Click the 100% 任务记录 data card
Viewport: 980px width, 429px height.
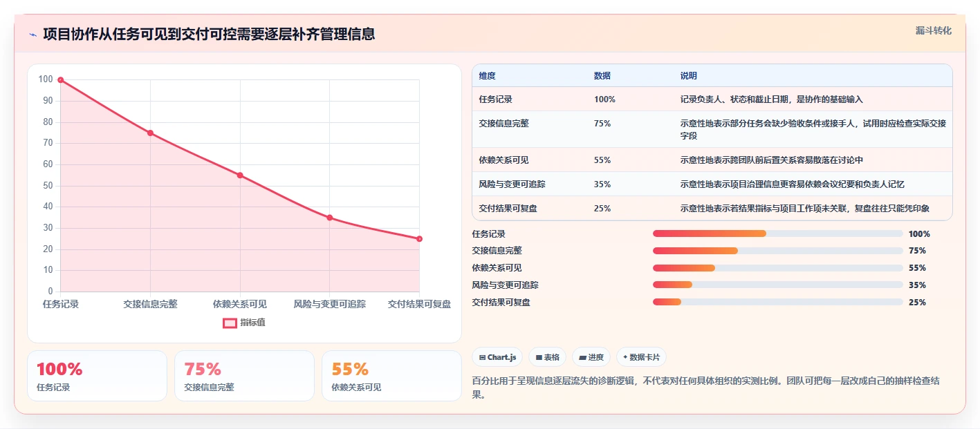point(97,376)
